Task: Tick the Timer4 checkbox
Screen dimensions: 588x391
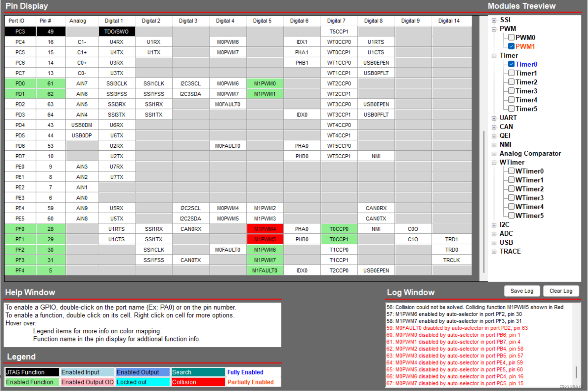Action: click(x=511, y=100)
